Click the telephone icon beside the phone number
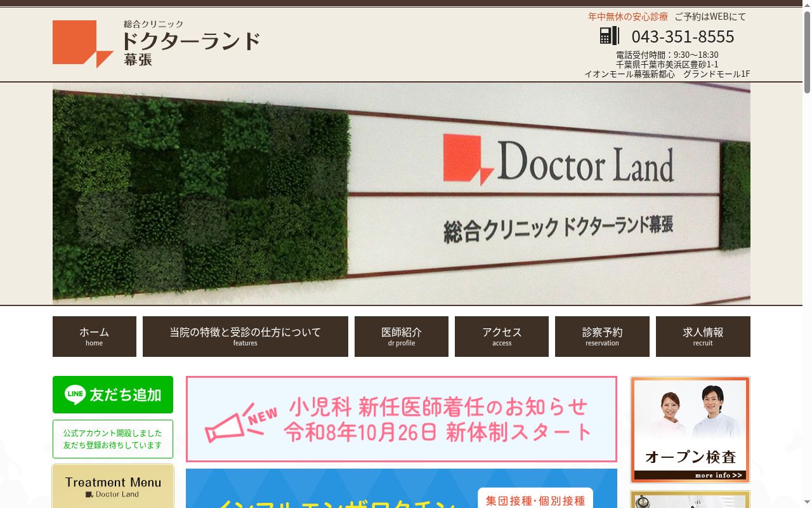Image resolution: width=812 pixels, height=508 pixels. [610, 36]
